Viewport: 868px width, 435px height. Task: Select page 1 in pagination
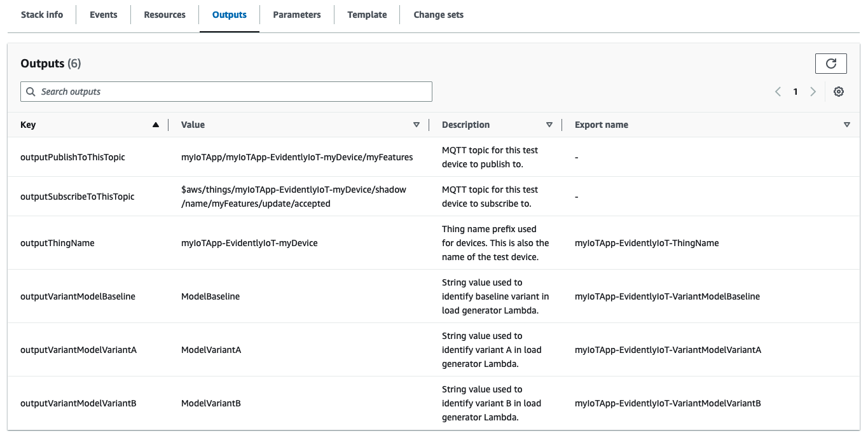[x=796, y=92]
